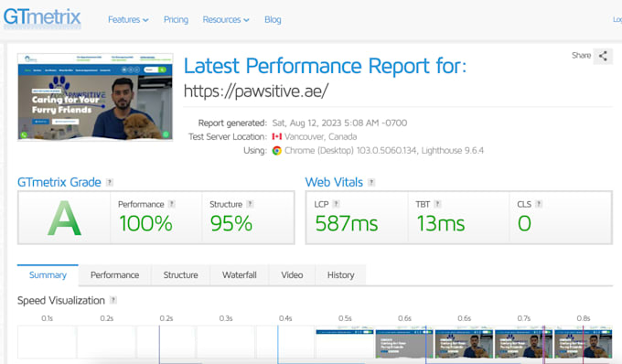Click the 100% performance score
This screenshot has width=622, height=364.
pyautogui.click(x=145, y=223)
